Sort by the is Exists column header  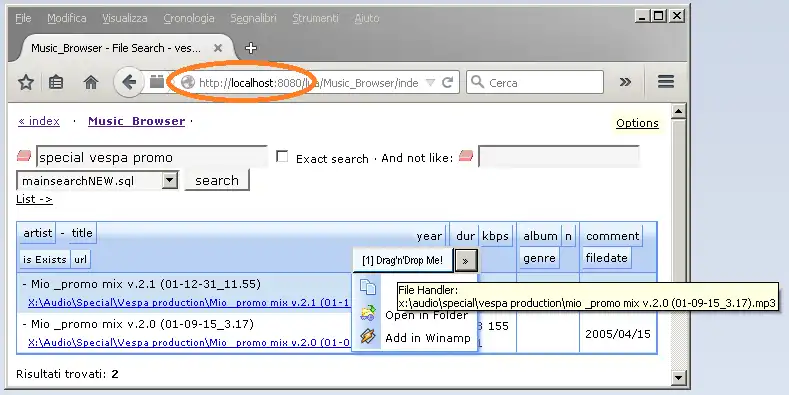tap(44, 259)
